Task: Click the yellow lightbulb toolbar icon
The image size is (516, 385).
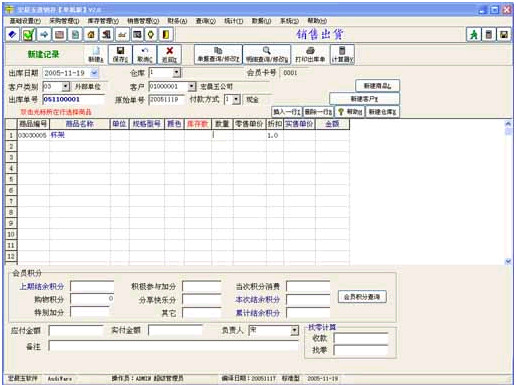Action: coord(150,34)
